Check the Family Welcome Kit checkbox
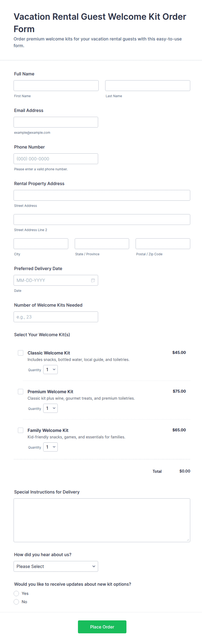The width and height of the screenshot is (202, 644). (x=20, y=430)
